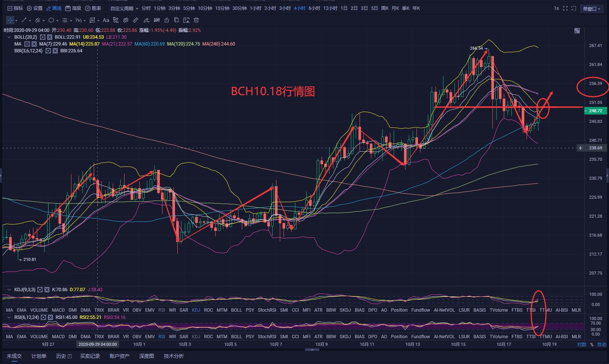Toggle the 画线 drawing toolbar

click(54, 8)
